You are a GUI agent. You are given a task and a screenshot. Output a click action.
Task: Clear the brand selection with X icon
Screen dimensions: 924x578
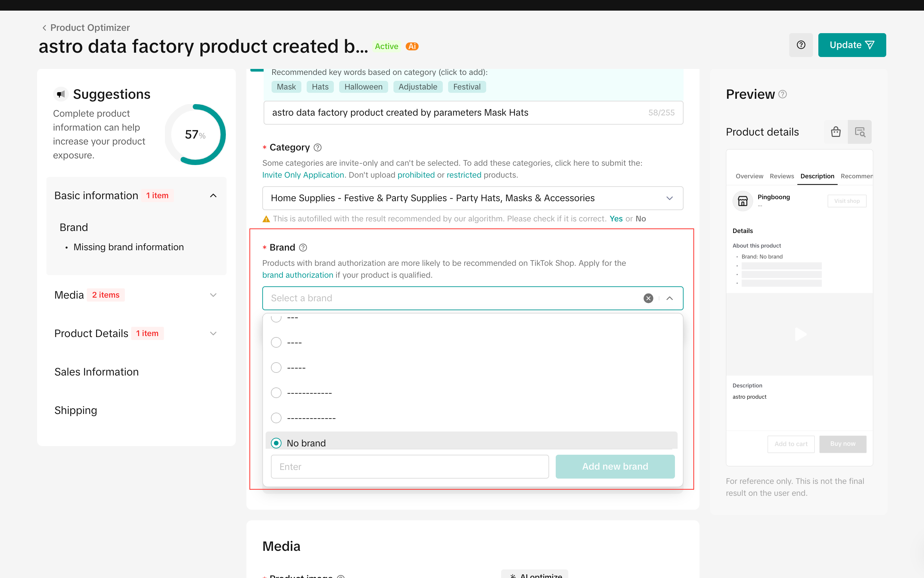click(648, 298)
